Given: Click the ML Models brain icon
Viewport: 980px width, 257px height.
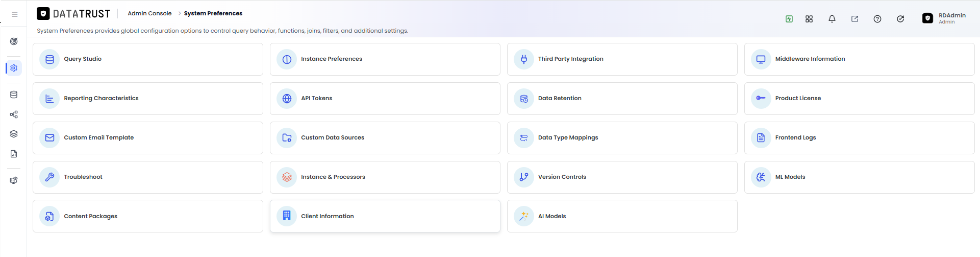Looking at the screenshot, I should point(761,177).
